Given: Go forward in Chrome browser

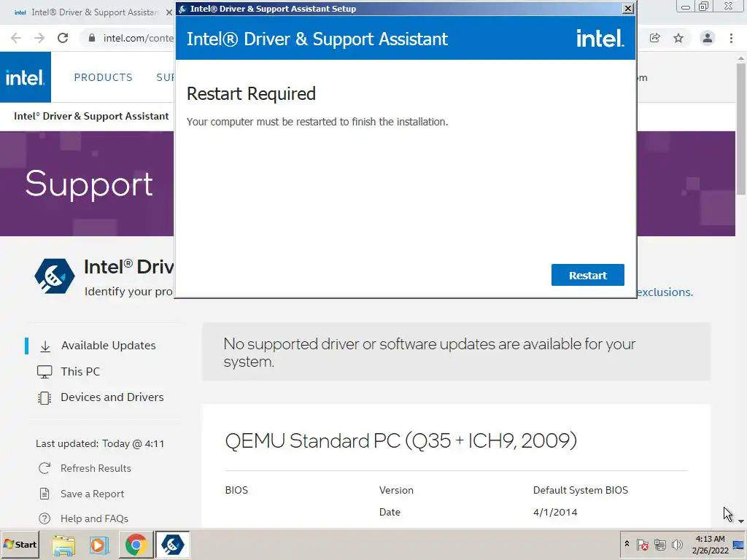Looking at the screenshot, I should 39,38.
